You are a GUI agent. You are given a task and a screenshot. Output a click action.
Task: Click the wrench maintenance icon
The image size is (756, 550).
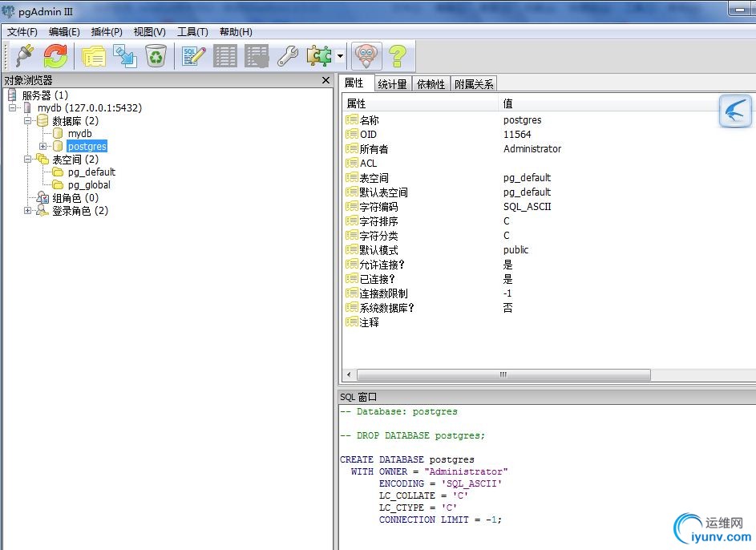[x=288, y=56]
